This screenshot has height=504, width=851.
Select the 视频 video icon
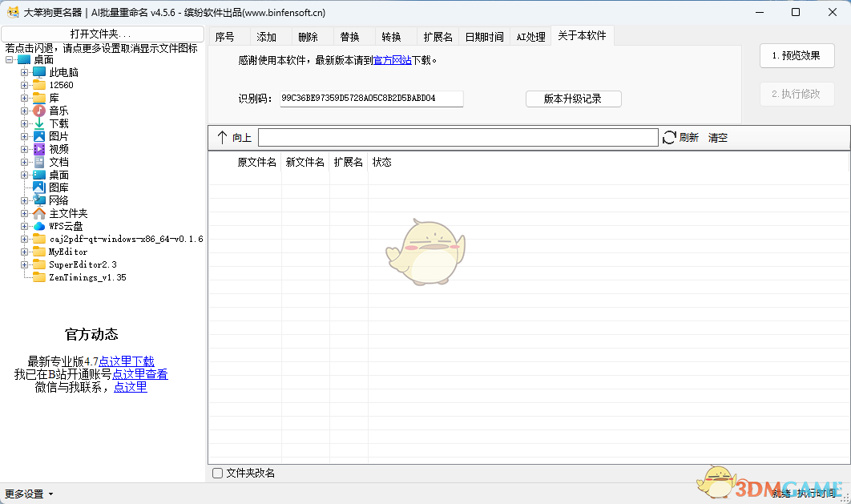coord(40,149)
